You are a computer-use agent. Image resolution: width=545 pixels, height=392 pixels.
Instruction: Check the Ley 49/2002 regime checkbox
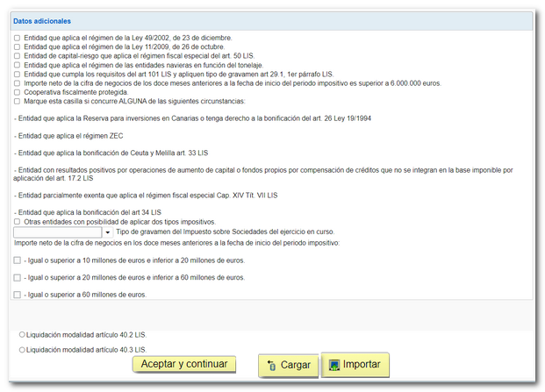(18, 39)
